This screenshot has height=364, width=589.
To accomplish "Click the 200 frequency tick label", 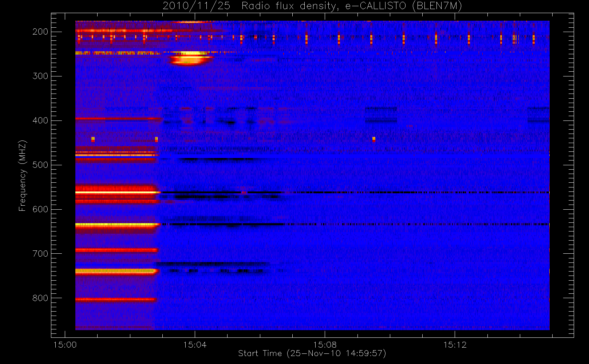I will point(40,32).
